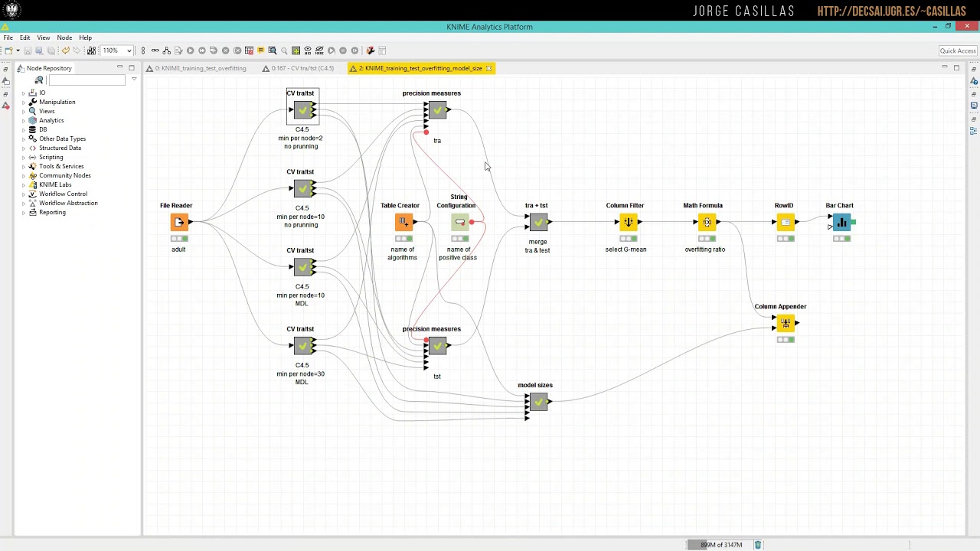The image size is (980, 551).
Task: Select the Table Creator node icon
Action: pos(403,222)
